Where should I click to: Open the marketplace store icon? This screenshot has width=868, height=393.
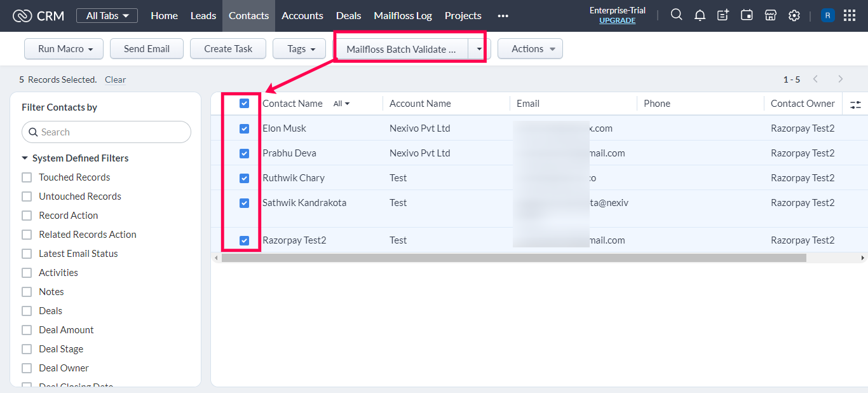(770, 15)
